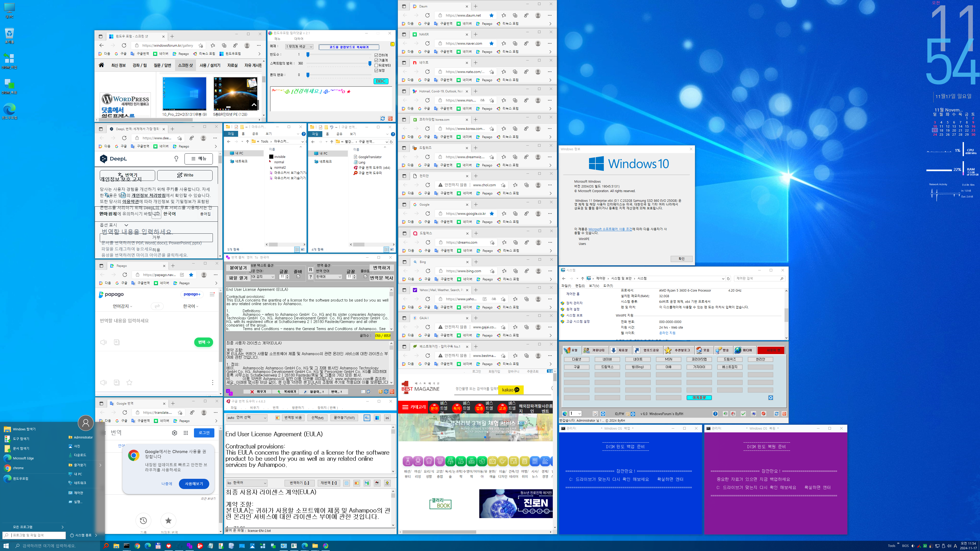Open the File Explorer taskbar icon
The width and height of the screenshot is (980, 551).
coord(116,546)
